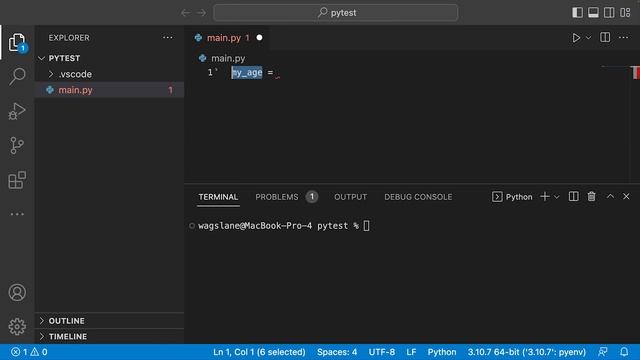Switch to the TERMINAL tab
Screen dimensions: 640x360
pos(218,197)
